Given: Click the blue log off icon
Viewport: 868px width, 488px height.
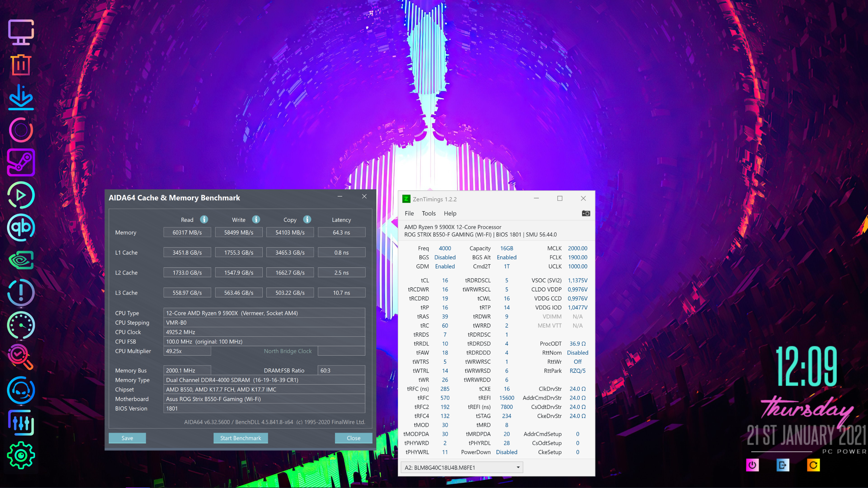Looking at the screenshot, I should pyautogui.click(x=782, y=465).
